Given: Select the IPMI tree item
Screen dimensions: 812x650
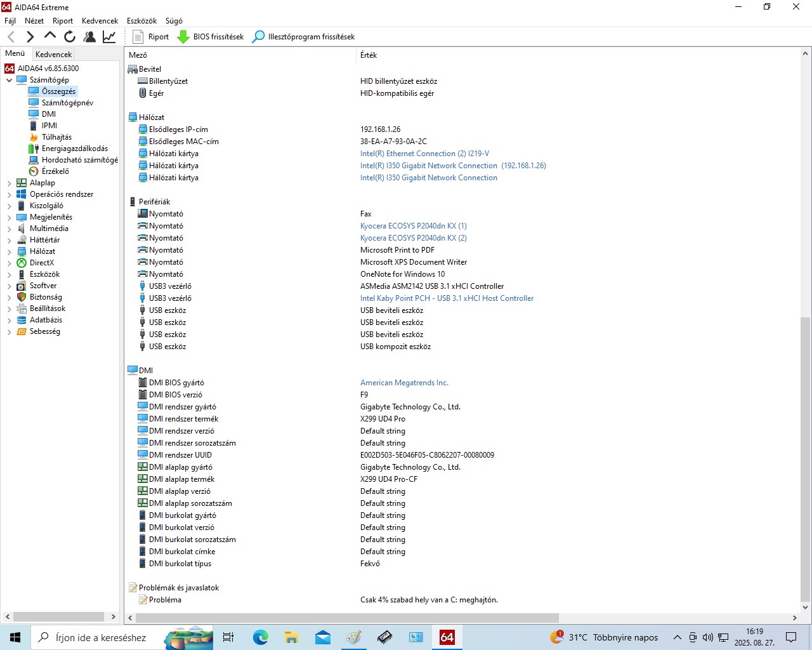Looking at the screenshot, I should [x=49, y=126].
